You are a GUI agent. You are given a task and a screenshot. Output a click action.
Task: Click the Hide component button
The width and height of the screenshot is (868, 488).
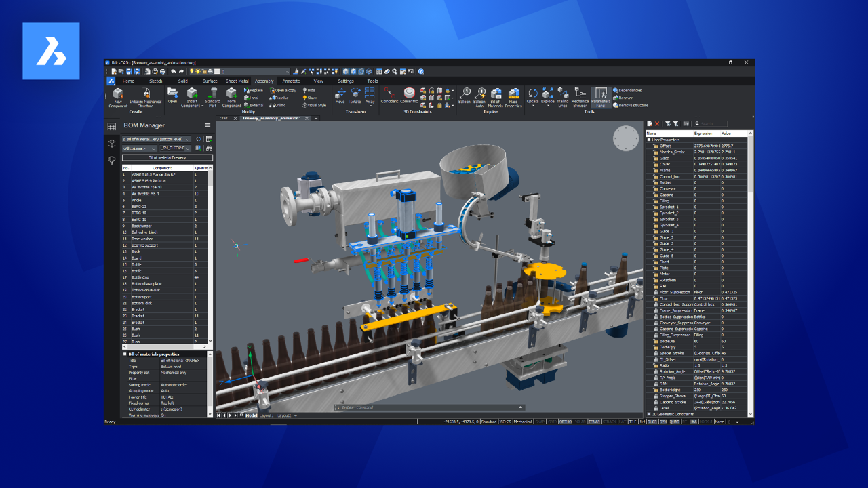coord(309,90)
